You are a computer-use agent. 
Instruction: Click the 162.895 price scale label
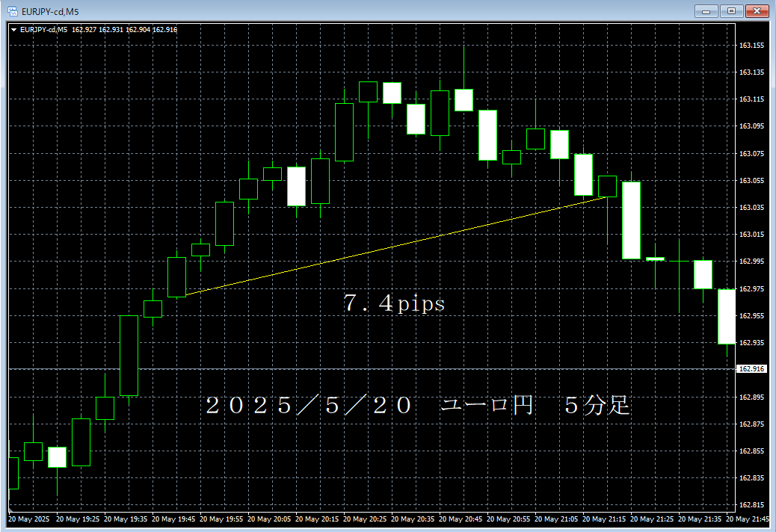pyautogui.click(x=751, y=397)
